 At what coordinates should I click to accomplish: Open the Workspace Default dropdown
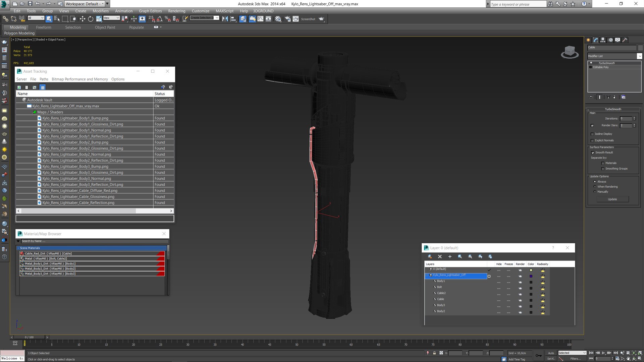85,4
